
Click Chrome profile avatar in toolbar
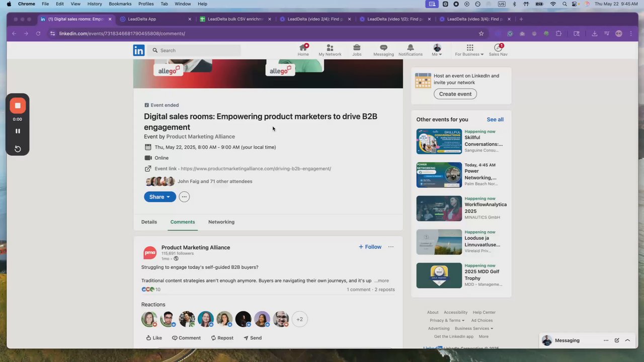pos(619,34)
